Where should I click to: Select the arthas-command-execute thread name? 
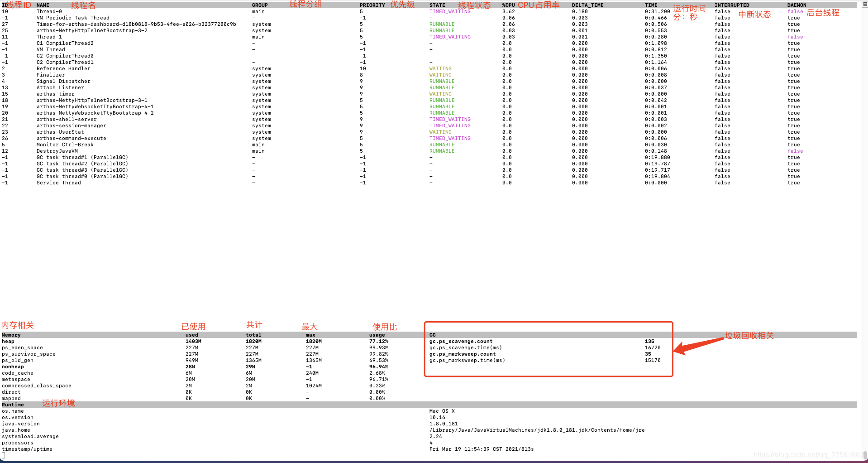pos(72,139)
